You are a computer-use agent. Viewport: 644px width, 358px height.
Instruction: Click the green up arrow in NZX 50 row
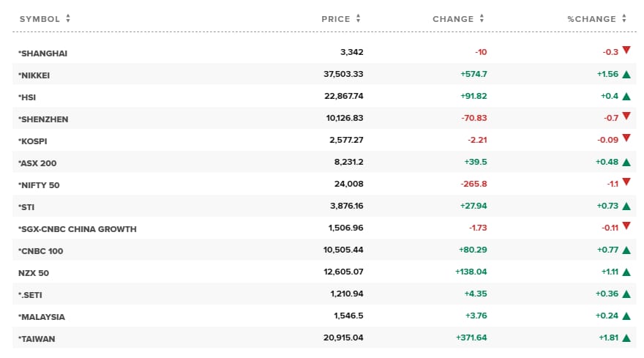(x=626, y=272)
